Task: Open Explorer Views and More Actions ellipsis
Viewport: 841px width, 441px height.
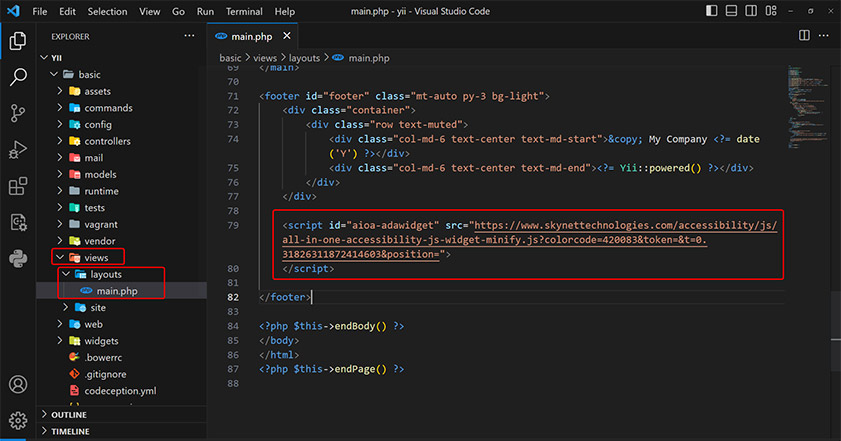Action: click(x=189, y=35)
